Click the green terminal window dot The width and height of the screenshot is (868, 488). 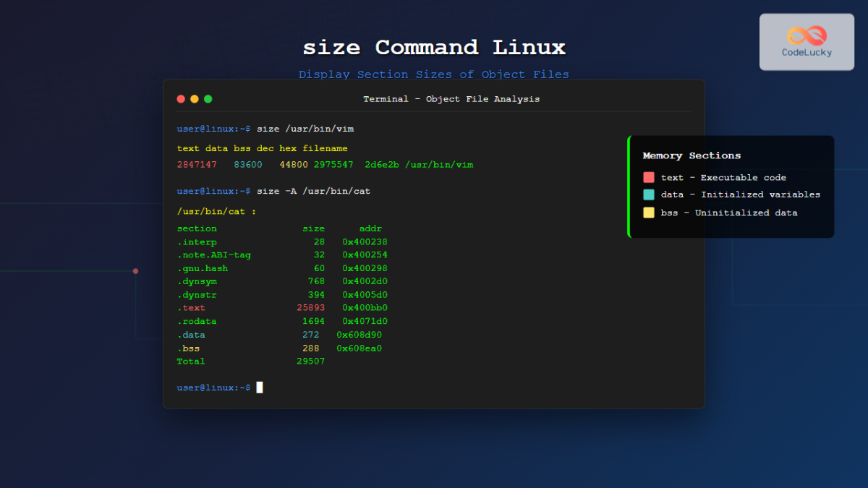tap(208, 99)
